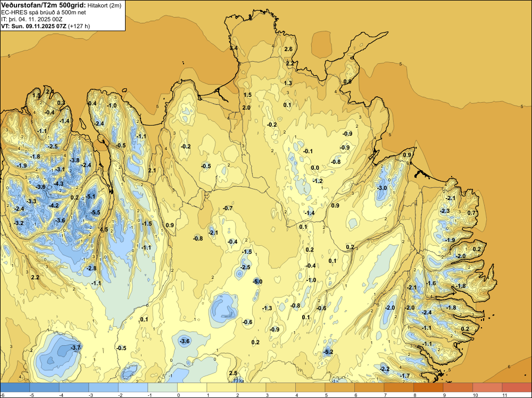The width and height of the screenshot is (532, 398).
Task: Pick the legend swatch between -5 and -4
Action: coord(45,387)
